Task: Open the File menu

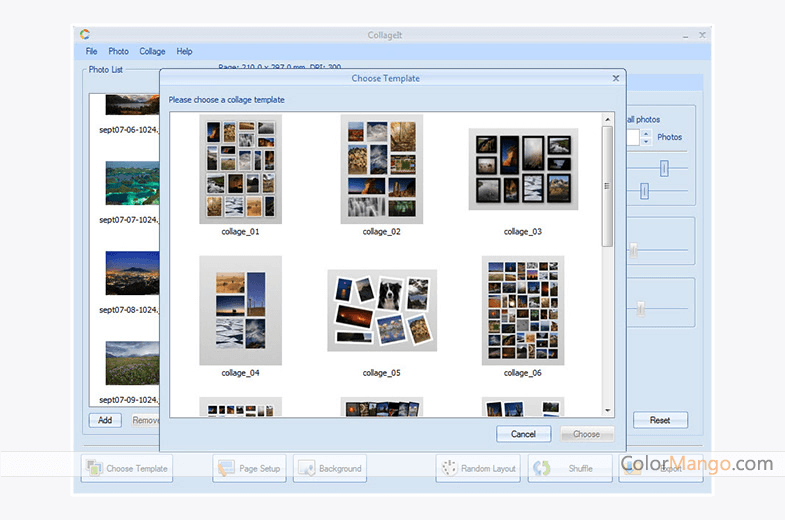Action: click(x=92, y=51)
